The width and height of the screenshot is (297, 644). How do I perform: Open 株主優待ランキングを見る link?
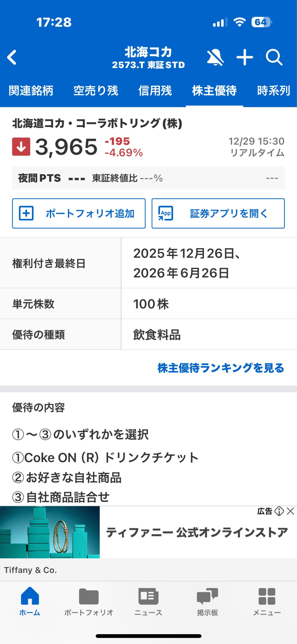[x=221, y=368]
